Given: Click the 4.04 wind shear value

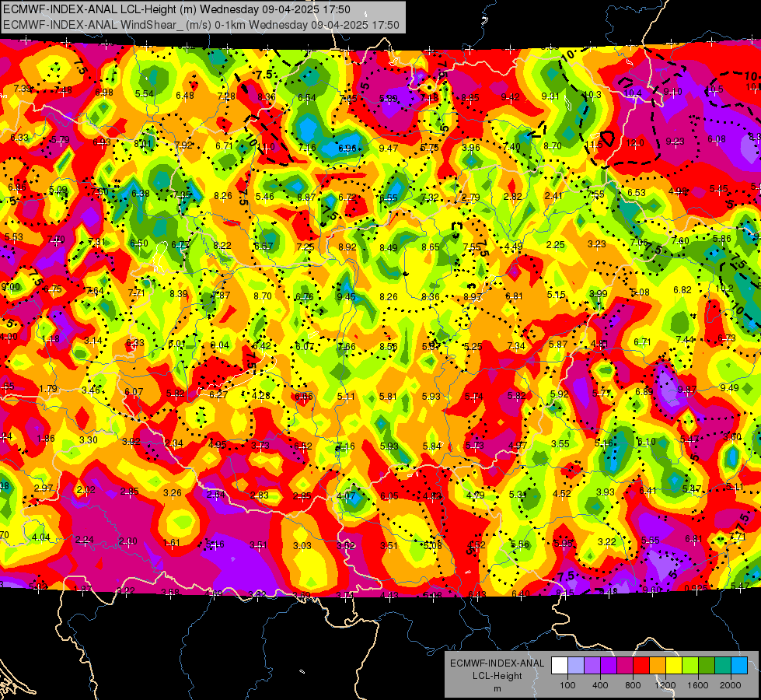Looking at the screenshot, I should pyautogui.click(x=40, y=537).
